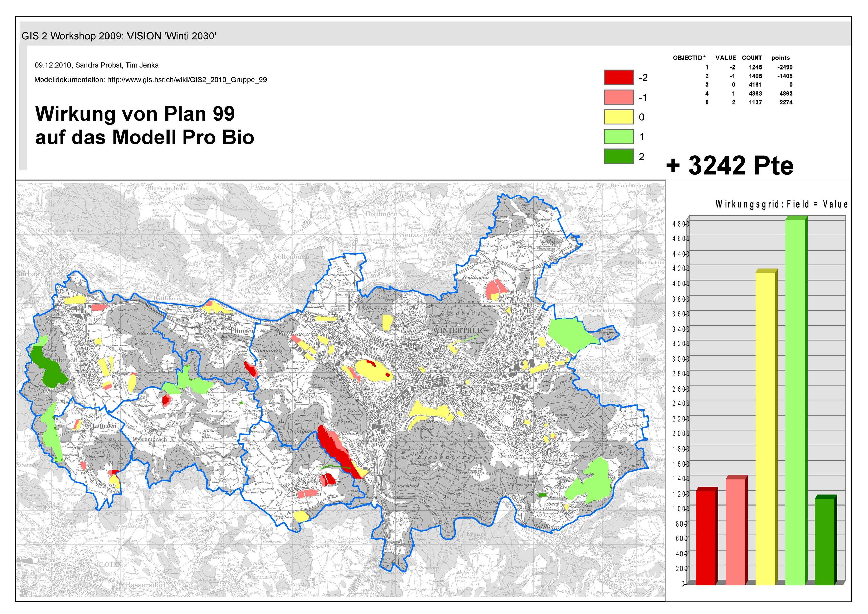Click the 'Wirkung von Plan 99' title
Viewport: 868px width, 614px height.
pyautogui.click(x=135, y=114)
